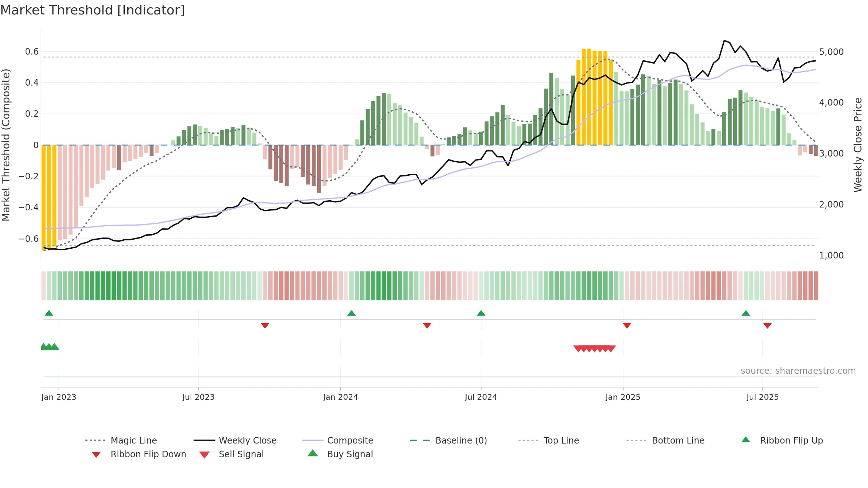This screenshot has width=868, height=488.
Task: Click the yellow histogram bars at start of 2023
Action: click(49, 197)
